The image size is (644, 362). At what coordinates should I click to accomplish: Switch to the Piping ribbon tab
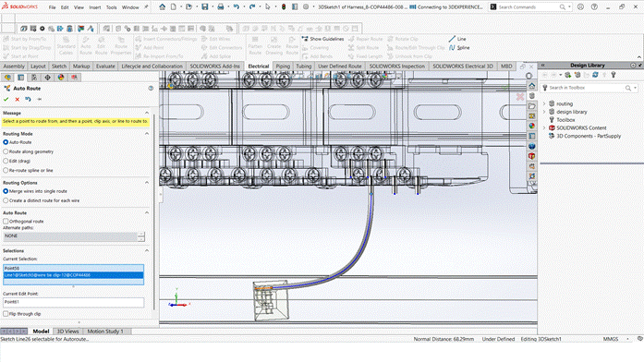(x=283, y=66)
